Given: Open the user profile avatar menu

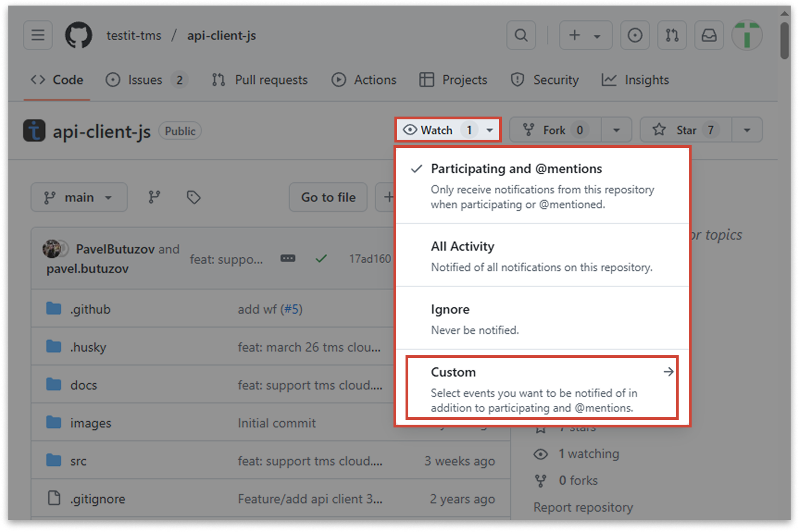Looking at the screenshot, I should tap(747, 35).
